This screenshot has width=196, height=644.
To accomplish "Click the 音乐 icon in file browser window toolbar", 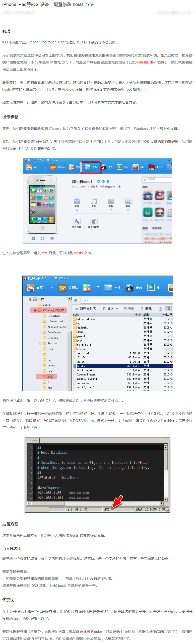I will (x=129, y=288).
